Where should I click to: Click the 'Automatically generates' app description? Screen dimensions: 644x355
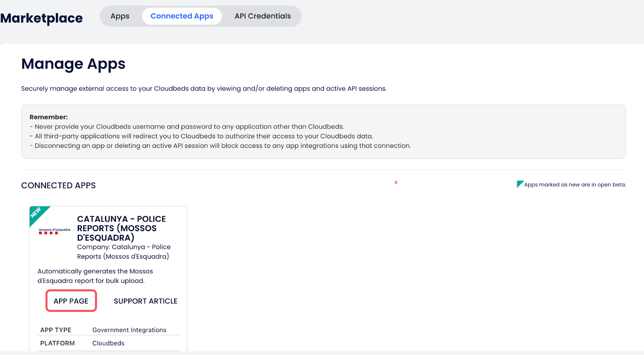pyautogui.click(x=95, y=276)
